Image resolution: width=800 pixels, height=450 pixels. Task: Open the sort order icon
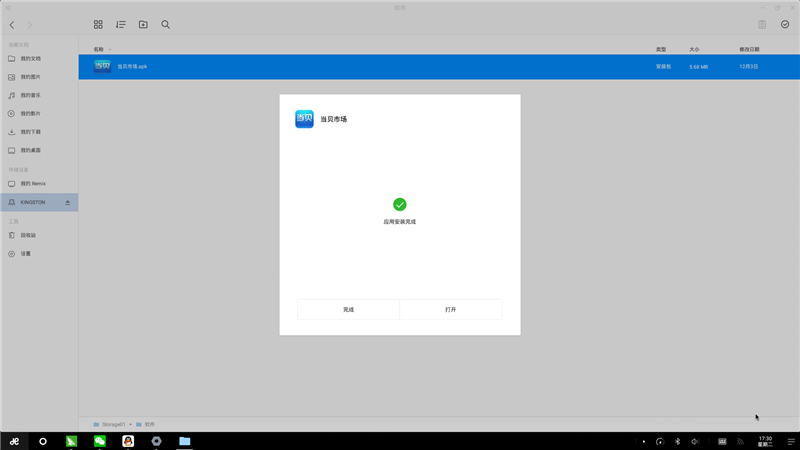pos(120,24)
